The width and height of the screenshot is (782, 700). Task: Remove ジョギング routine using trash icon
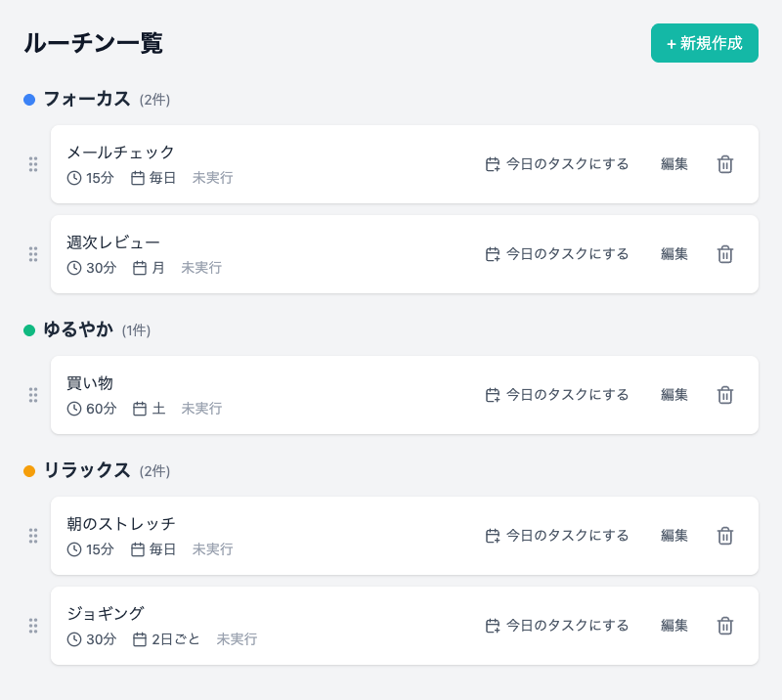725,626
